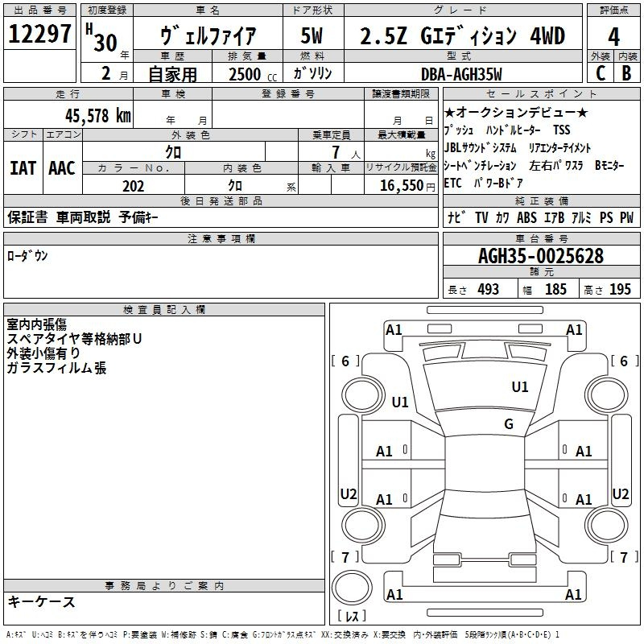Click width value 185
This screenshot has height=644, width=644.
point(555,289)
